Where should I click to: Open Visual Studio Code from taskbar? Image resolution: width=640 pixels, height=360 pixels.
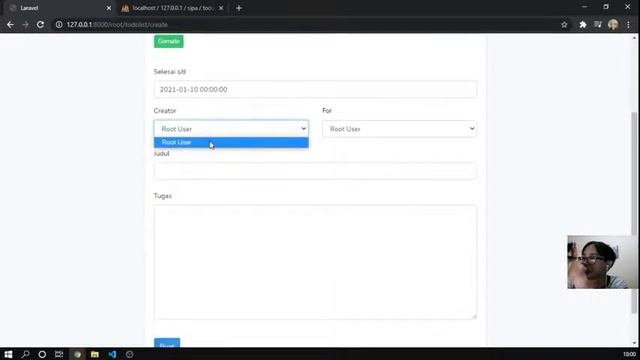click(112, 354)
